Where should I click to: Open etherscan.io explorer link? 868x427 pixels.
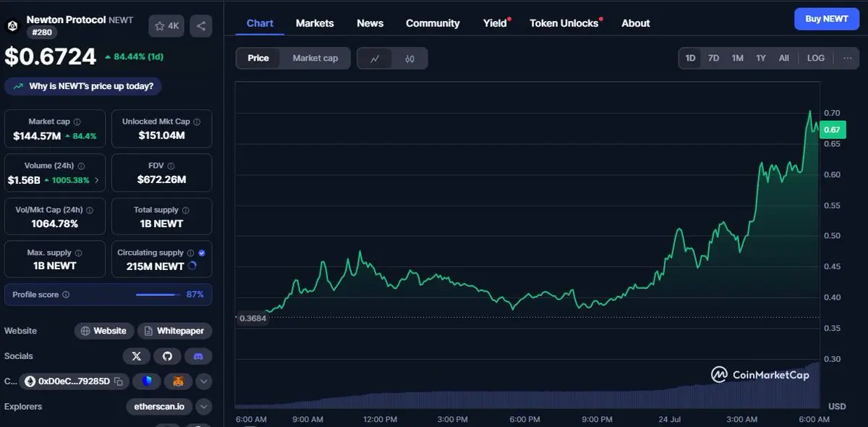point(159,407)
